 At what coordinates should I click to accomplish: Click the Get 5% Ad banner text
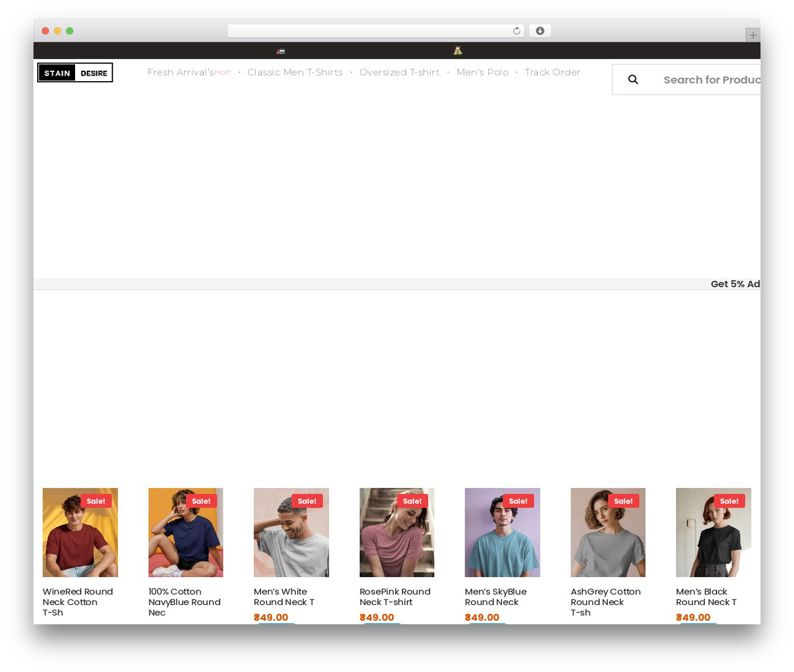tap(735, 284)
